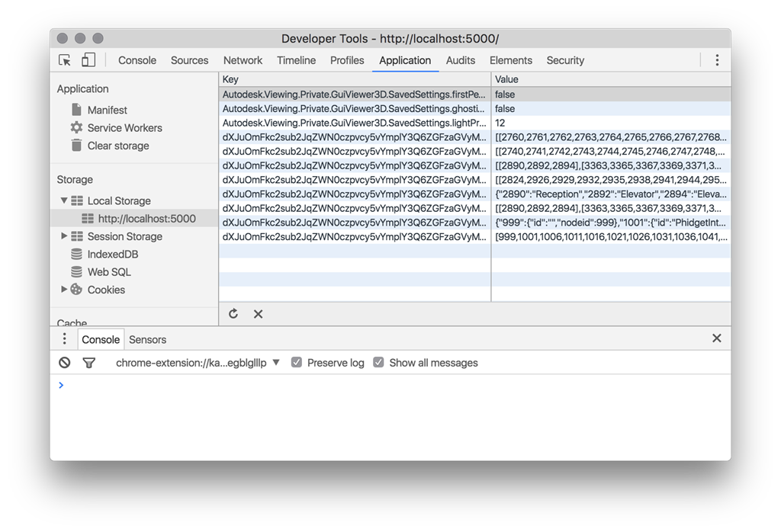Toggle the Preserve log checkbox
Screen dimensions: 781x532
pos(297,363)
